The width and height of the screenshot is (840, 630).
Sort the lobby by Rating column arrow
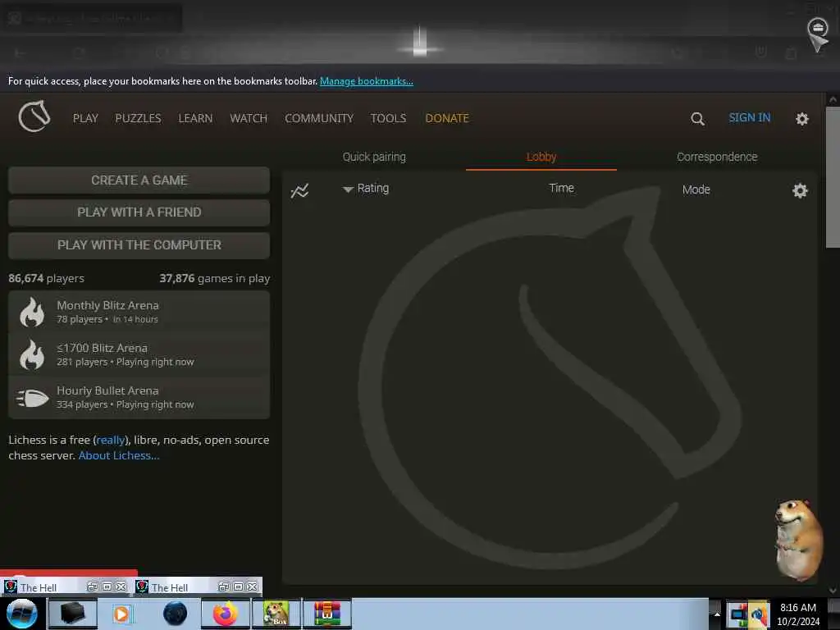tap(348, 189)
